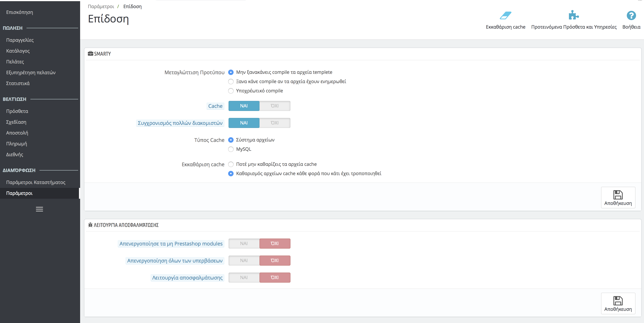The image size is (644, 323).
Task: Set multi-server sync toggle to ΌΧΙ
Action: tap(275, 123)
